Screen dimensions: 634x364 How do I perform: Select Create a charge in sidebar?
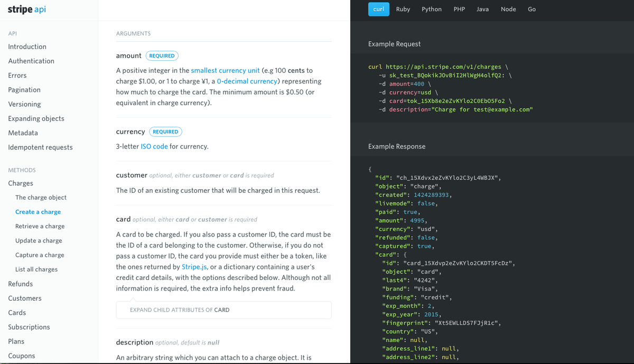[x=38, y=211]
